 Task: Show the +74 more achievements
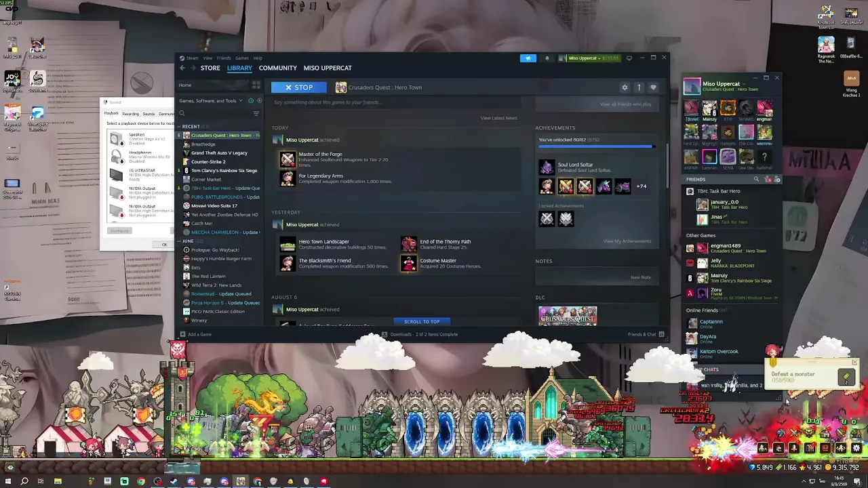point(641,186)
